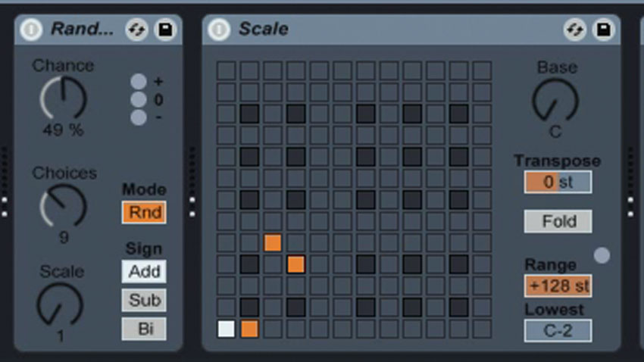Viewport: 644px width, 362px height.
Task: Toggle the Fold button
Action: coord(558,221)
